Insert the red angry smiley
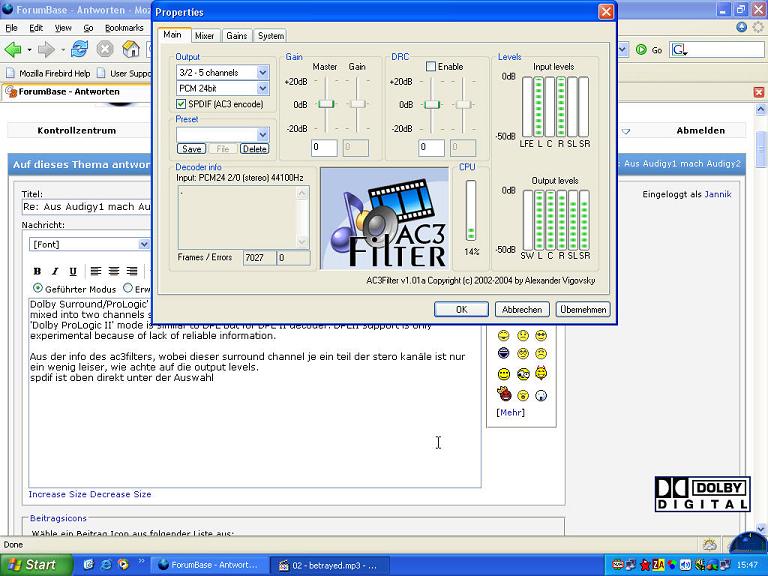768x576 pixels. [504, 393]
